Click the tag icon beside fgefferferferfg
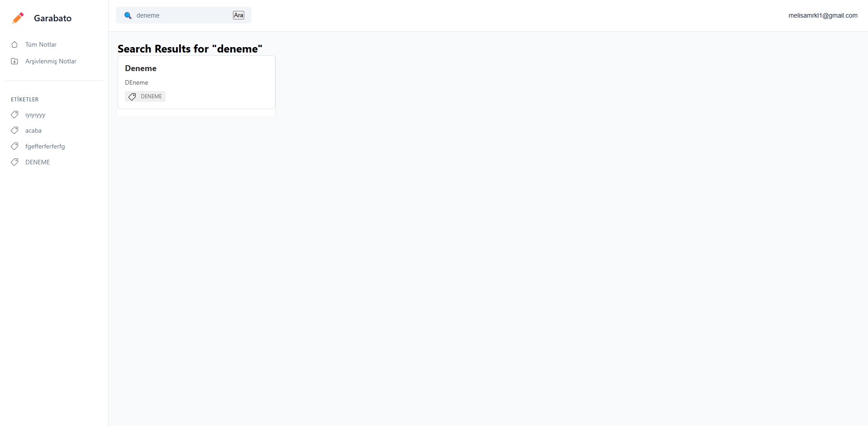Image resolution: width=868 pixels, height=426 pixels. coord(14,146)
